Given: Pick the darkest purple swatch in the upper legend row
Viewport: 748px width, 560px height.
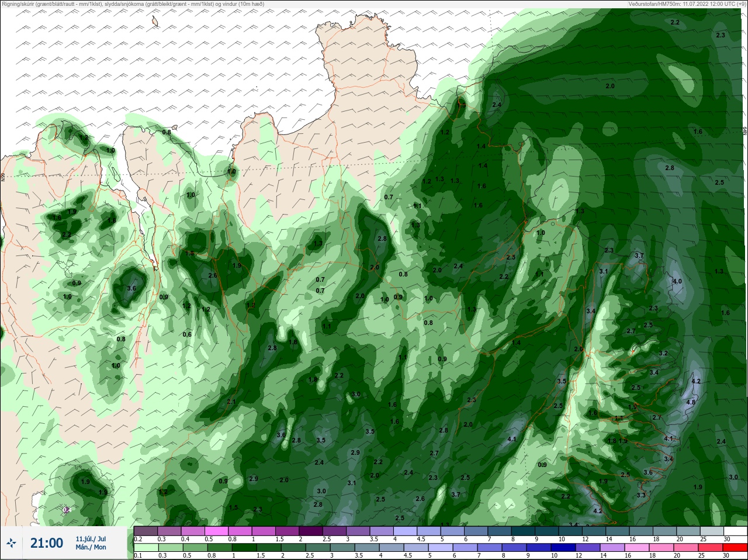Looking at the screenshot, I should (311, 531).
